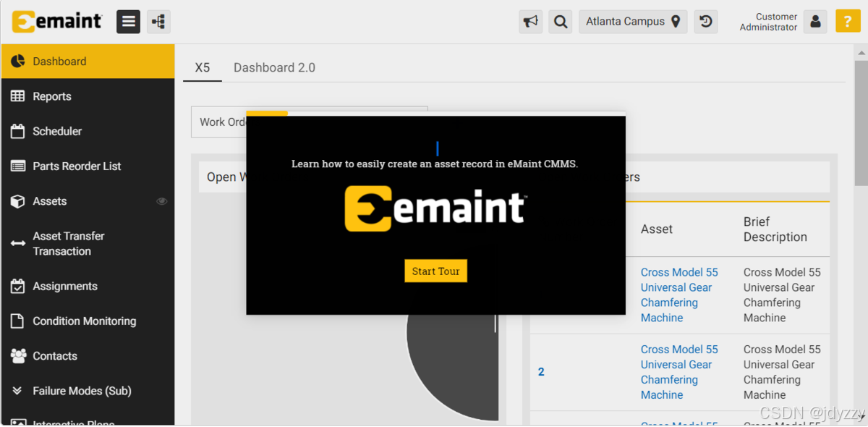
Task: Open the history clock icon
Action: (x=706, y=22)
